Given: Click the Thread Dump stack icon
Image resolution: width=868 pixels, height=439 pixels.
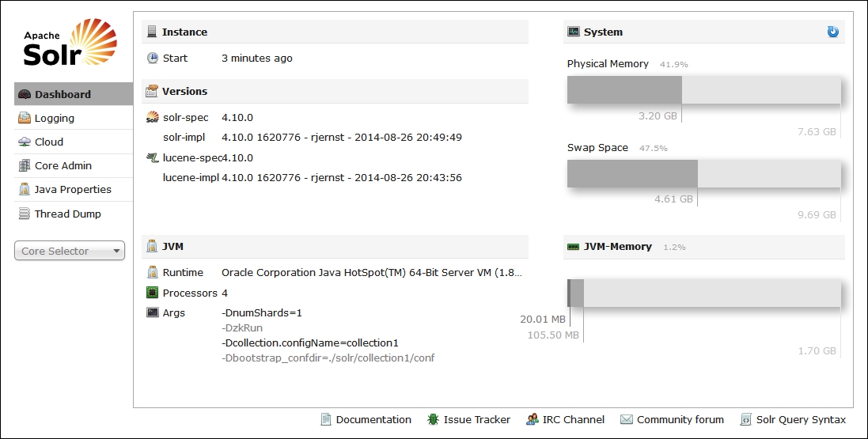Looking at the screenshot, I should 25,214.
